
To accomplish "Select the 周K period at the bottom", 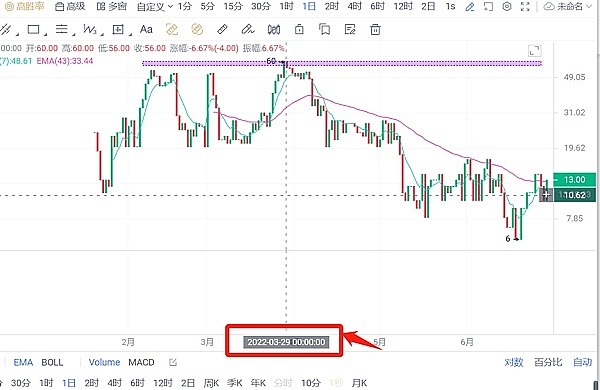I will pyautogui.click(x=211, y=383).
